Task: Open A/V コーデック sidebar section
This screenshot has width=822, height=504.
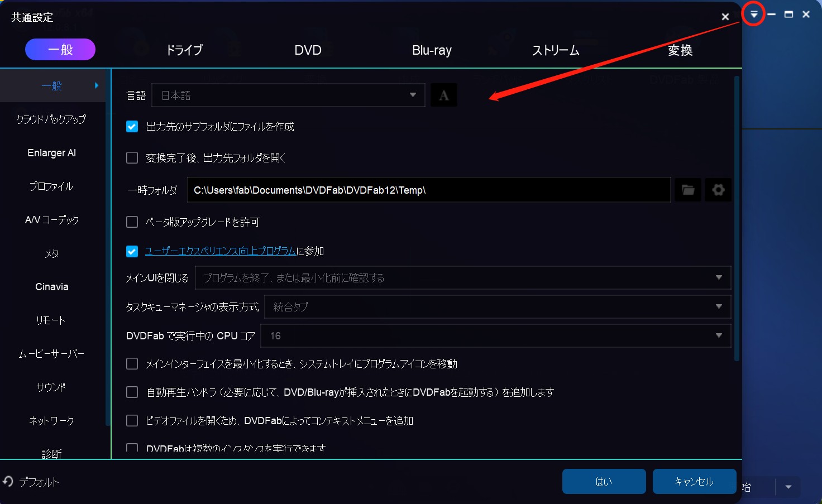Action: click(x=51, y=219)
